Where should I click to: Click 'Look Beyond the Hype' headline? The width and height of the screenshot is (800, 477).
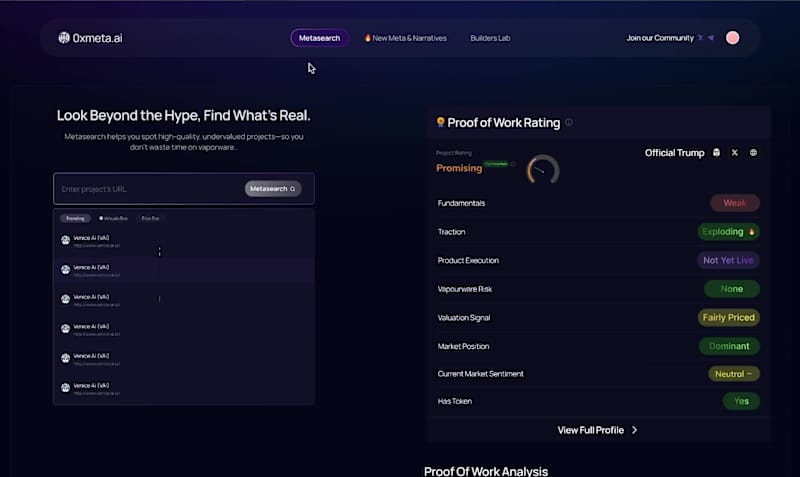click(x=184, y=115)
